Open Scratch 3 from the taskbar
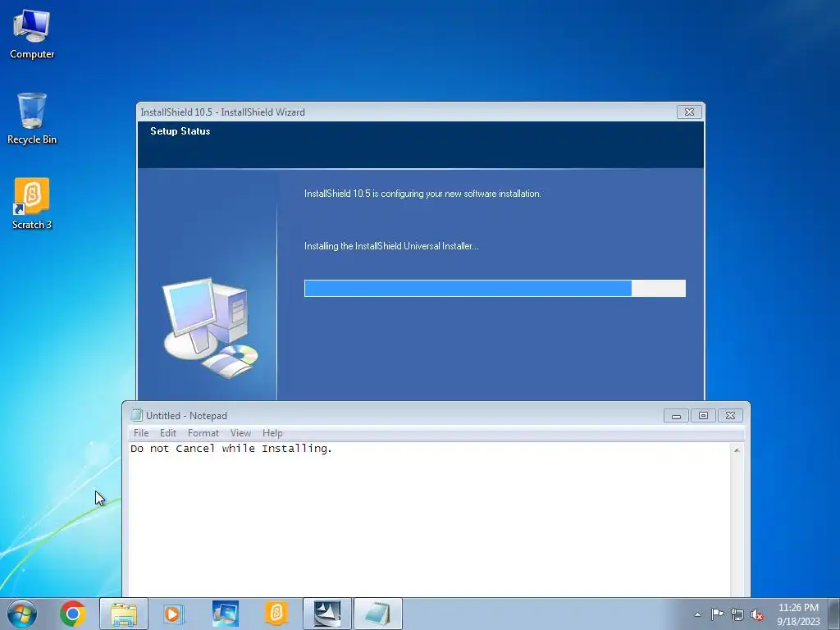The width and height of the screenshot is (840, 630). click(x=276, y=614)
